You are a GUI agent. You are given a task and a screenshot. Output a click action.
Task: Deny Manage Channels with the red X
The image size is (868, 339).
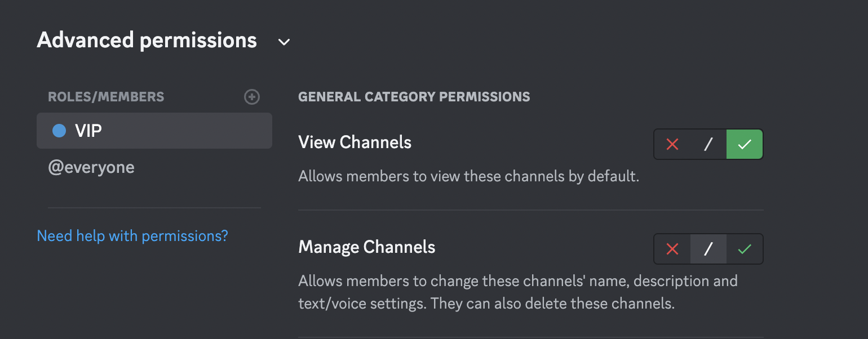[x=672, y=249]
